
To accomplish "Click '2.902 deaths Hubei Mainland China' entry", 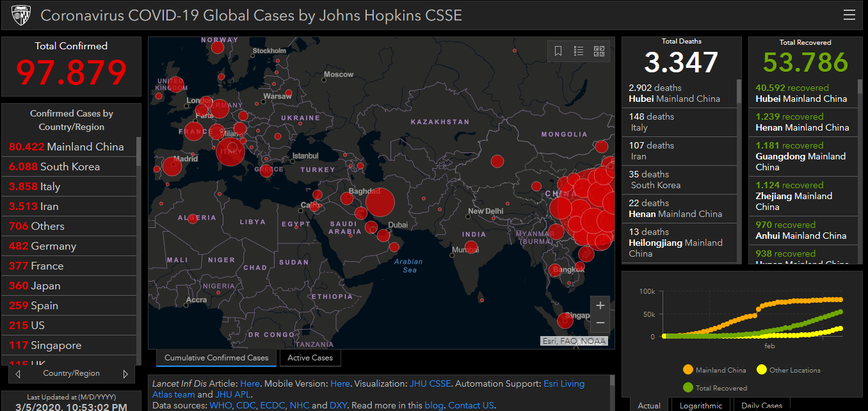I will [679, 93].
